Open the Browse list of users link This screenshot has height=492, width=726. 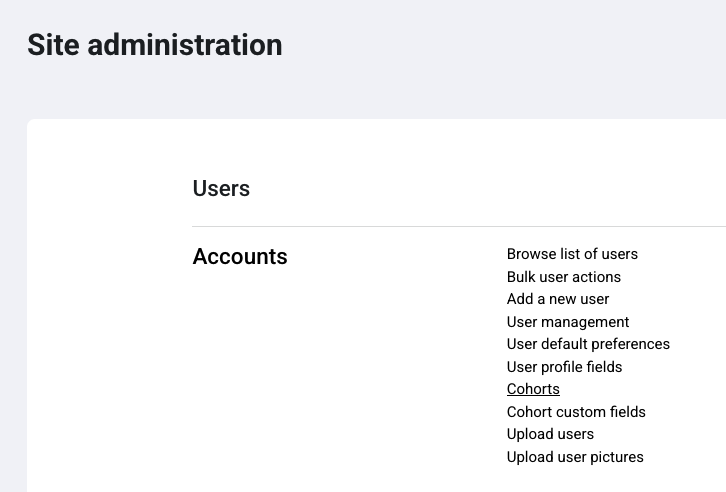point(572,254)
